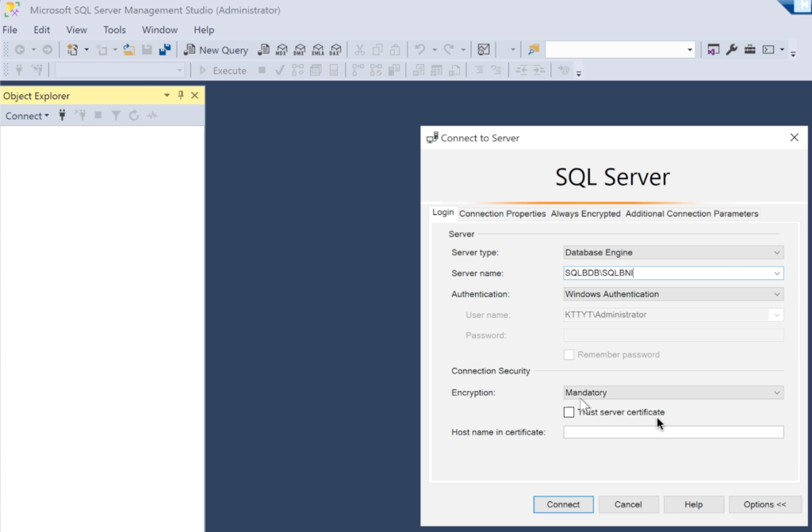Click the Help button in dialog

(693, 504)
